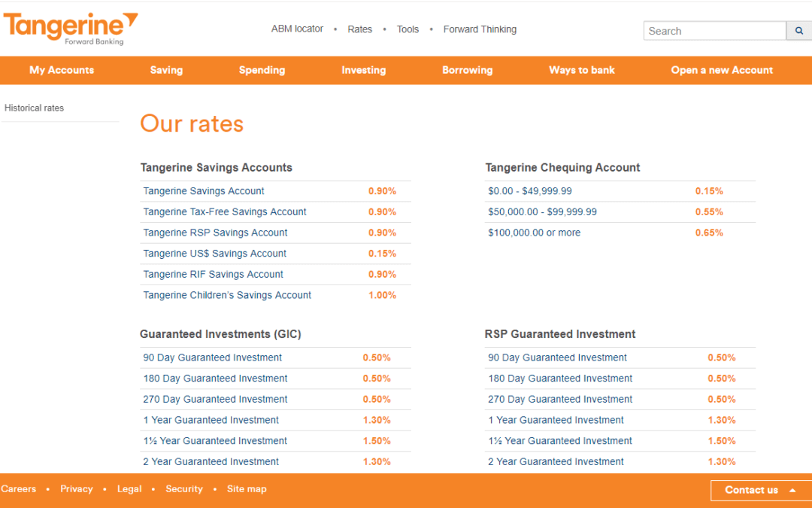Expand the Contact us panel
This screenshot has height=508, width=812.
tap(761, 490)
